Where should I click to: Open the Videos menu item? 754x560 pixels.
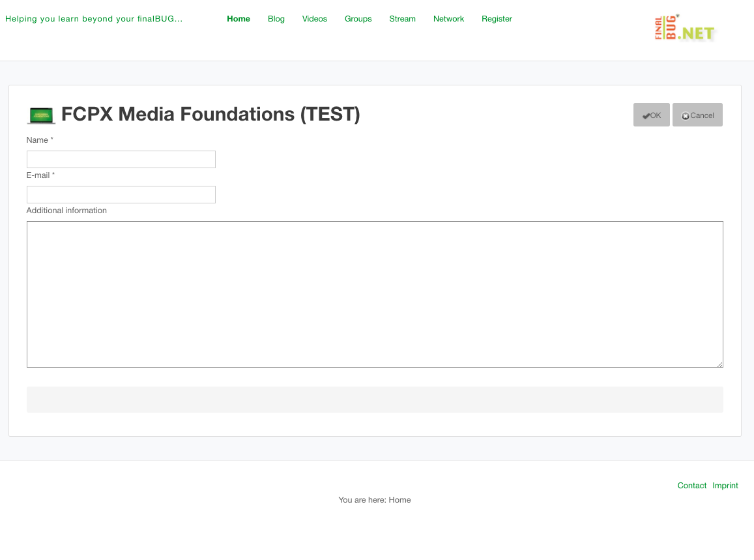[x=315, y=19]
